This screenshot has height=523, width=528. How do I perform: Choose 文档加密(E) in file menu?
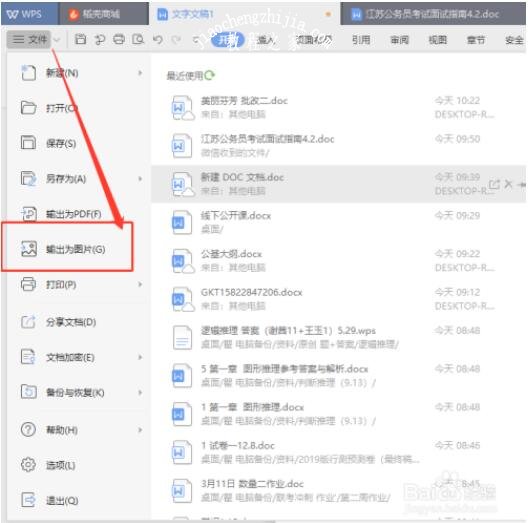(77, 357)
